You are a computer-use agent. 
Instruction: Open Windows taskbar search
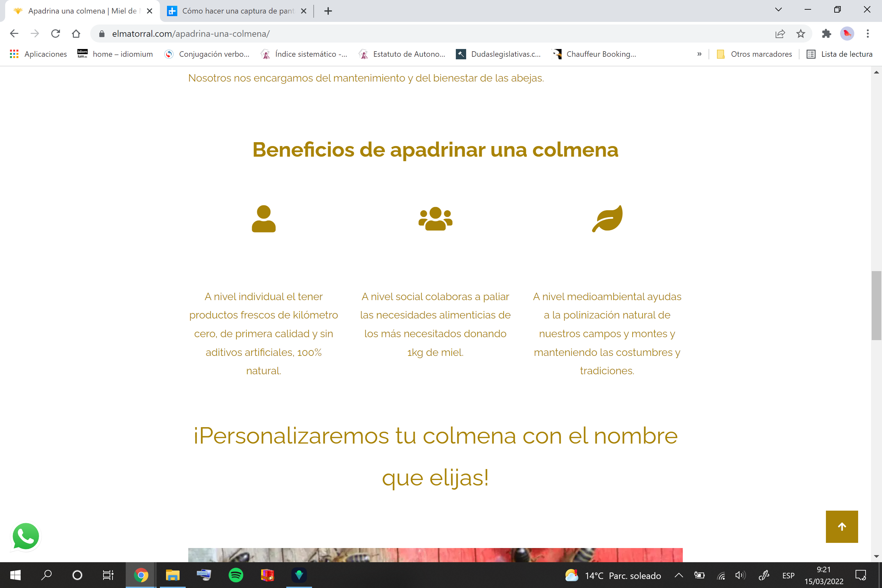coord(46,575)
